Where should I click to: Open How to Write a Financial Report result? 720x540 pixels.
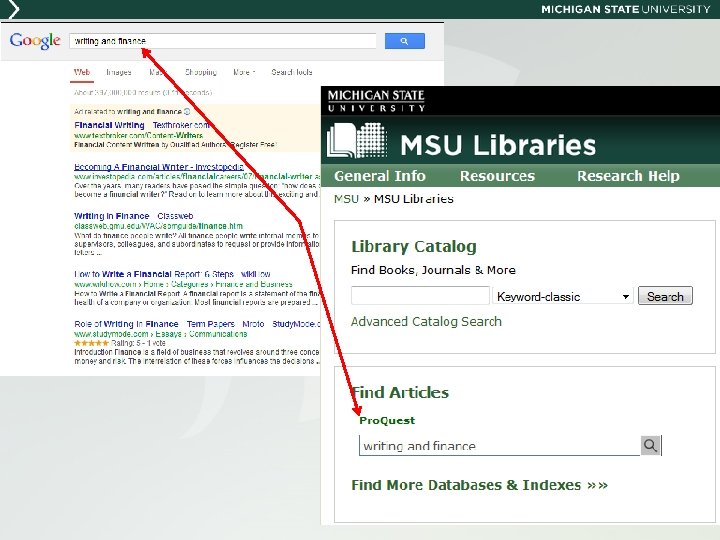tap(172, 274)
